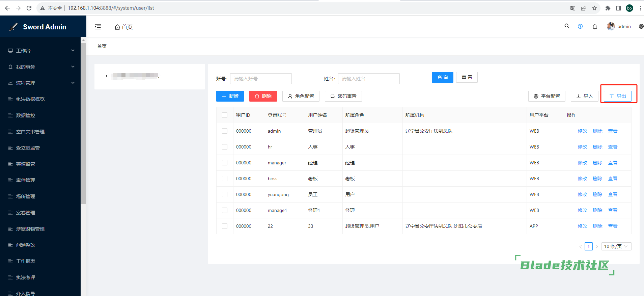The image size is (644, 296).
Task: Click the 导入 import button
Action: tap(585, 96)
